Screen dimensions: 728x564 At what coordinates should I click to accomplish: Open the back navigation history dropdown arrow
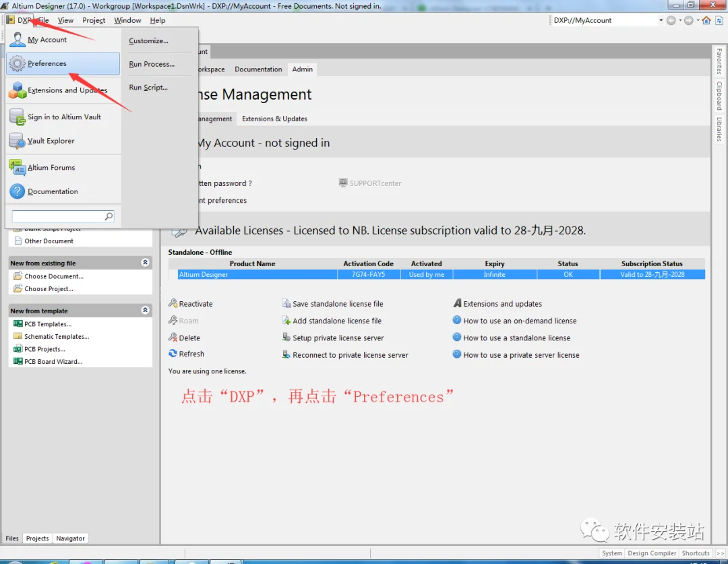680,20
